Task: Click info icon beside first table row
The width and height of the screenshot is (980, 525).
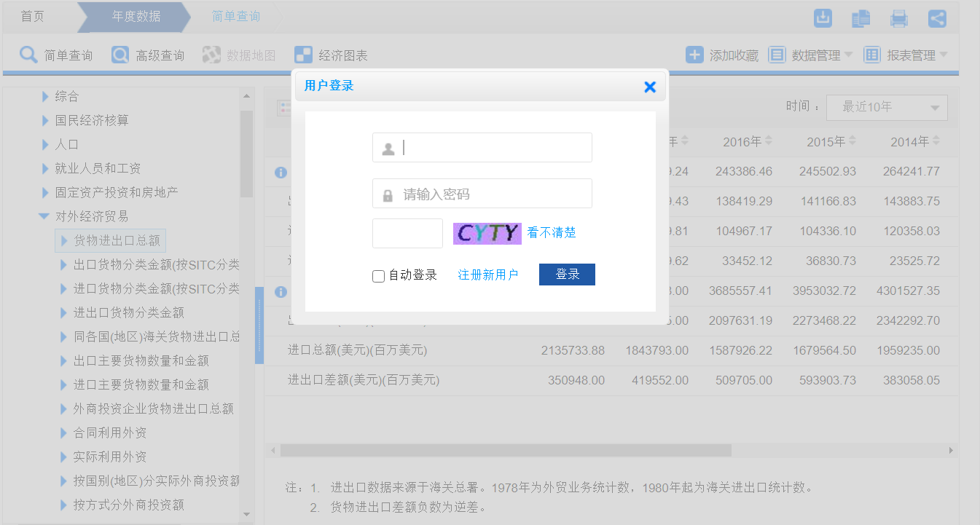Action: [281, 173]
